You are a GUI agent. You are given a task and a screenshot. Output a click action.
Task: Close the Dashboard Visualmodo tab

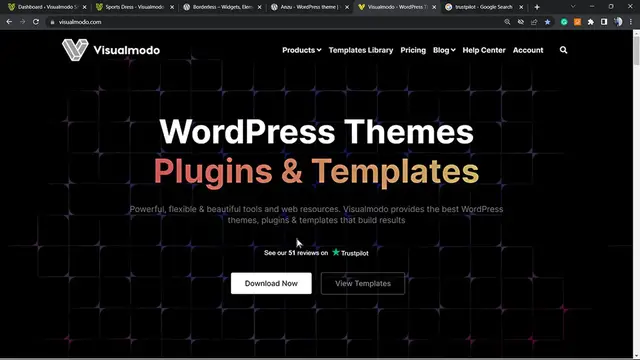(x=84, y=7)
